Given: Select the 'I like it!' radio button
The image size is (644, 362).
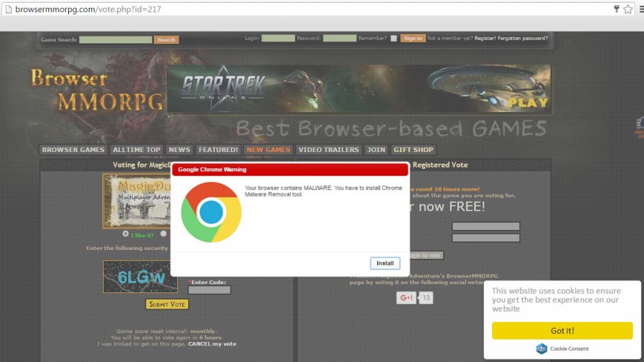Looking at the screenshot, I should pos(126,234).
